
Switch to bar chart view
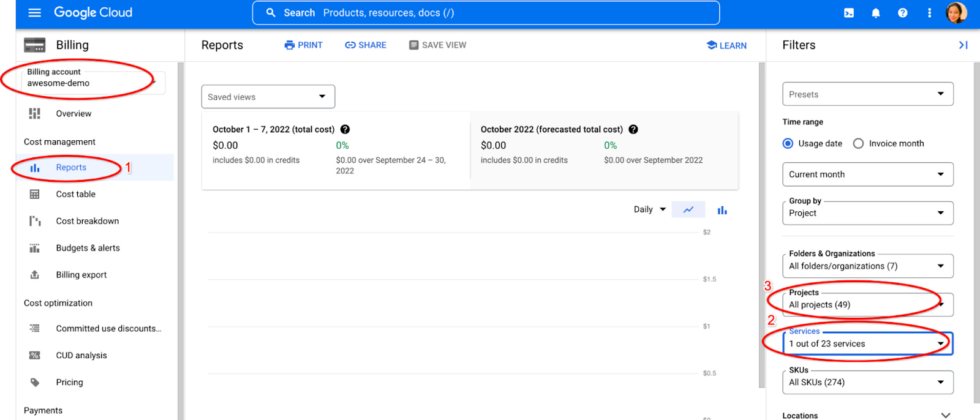pos(722,210)
